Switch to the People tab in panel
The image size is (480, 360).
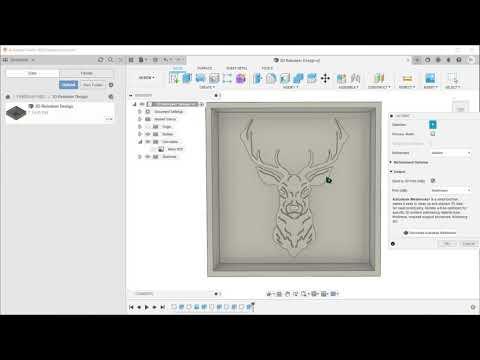click(x=86, y=73)
